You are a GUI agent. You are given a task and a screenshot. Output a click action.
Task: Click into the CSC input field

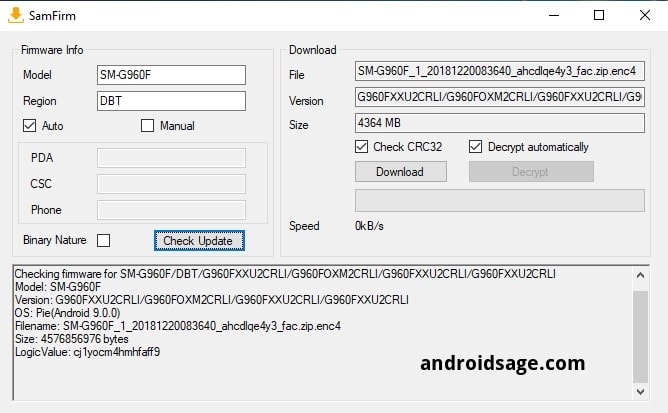point(171,184)
